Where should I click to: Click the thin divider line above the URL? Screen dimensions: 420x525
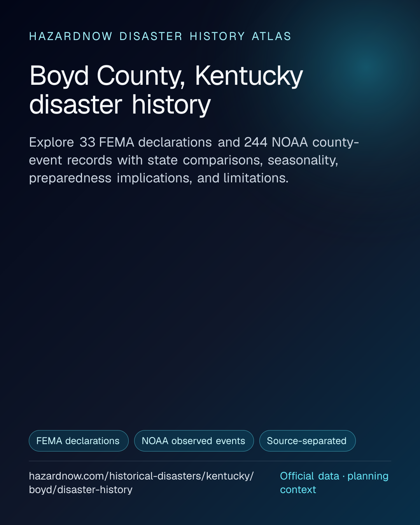(x=210, y=461)
